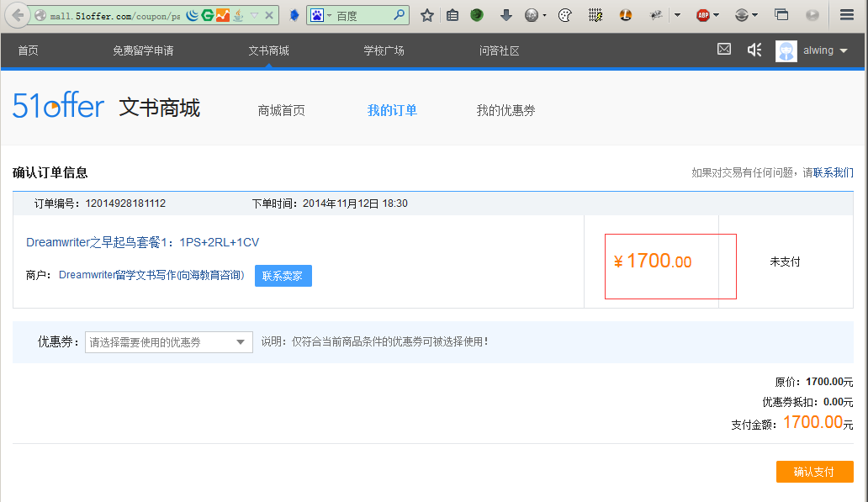The image size is (868, 502).
Task: Click the ¥1700.00 order price
Action: tap(653, 262)
